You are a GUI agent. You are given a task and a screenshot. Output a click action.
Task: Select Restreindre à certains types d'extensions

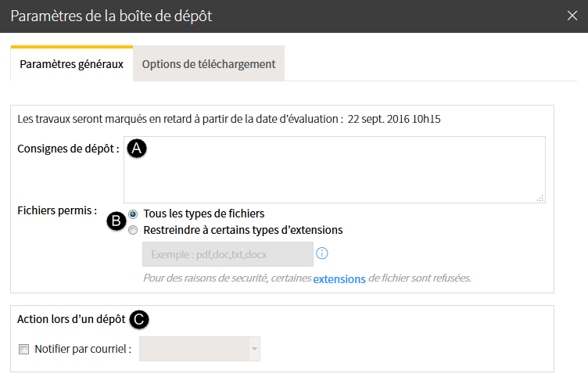[133, 230]
